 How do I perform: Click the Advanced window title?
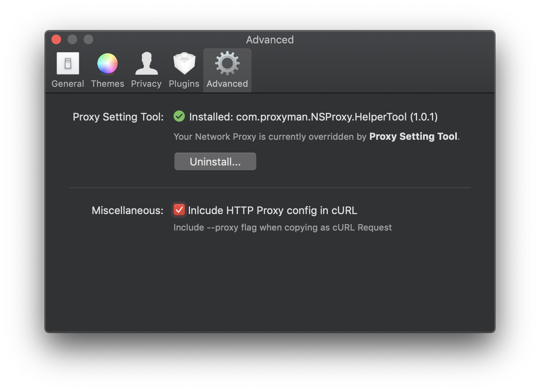pyautogui.click(x=270, y=40)
